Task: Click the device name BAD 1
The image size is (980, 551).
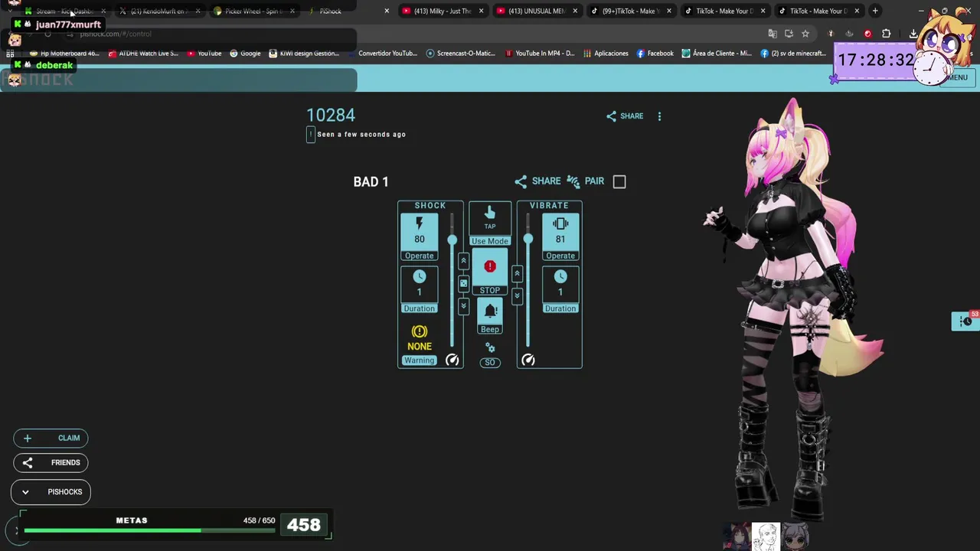Action: [x=371, y=182]
